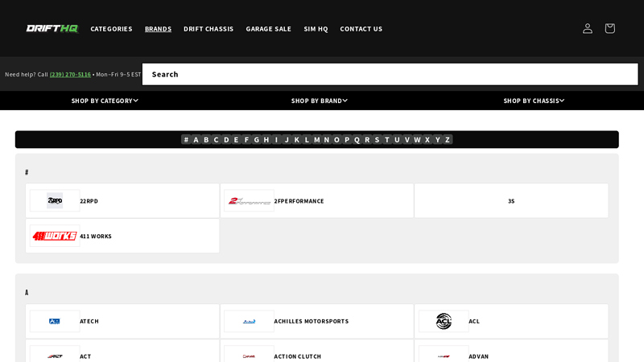Viewport: 644px width, 362px height.
Task: Open the Action Clutch brand logo
Action: 249,355
